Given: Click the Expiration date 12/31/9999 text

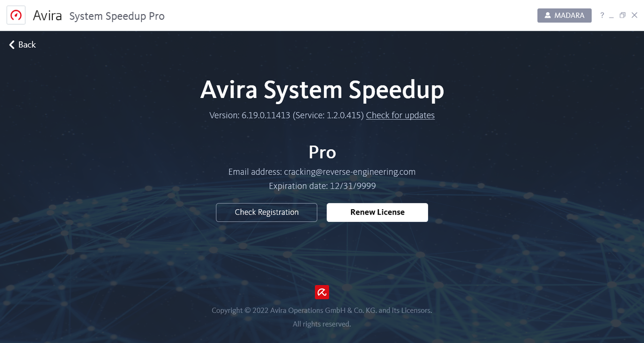Looking at the screenshot, I should tap(322, 186).
